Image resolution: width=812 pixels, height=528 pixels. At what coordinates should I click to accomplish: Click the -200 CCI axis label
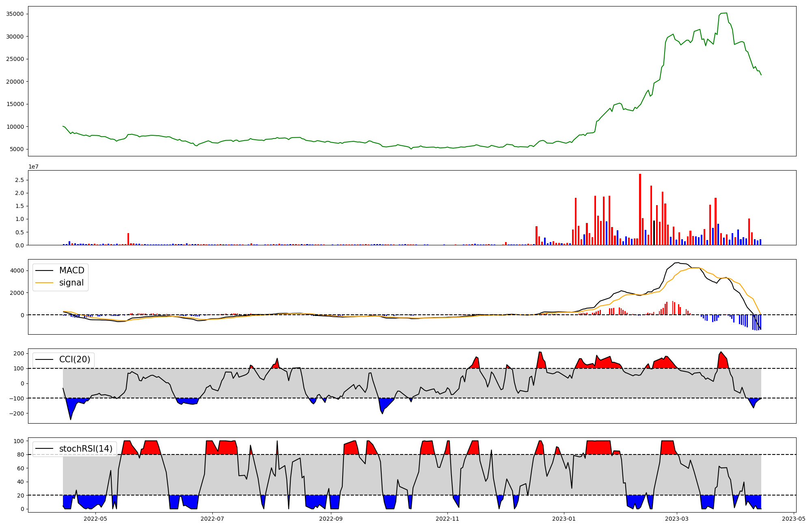point(16,413)
